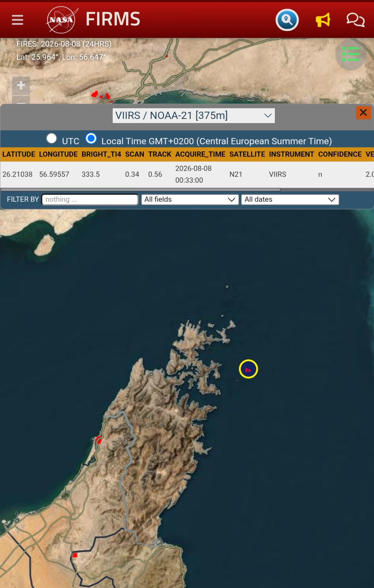Sort table by the TRACK column header
This screenshot has width=374, height=588.
[x=160, y=154]
